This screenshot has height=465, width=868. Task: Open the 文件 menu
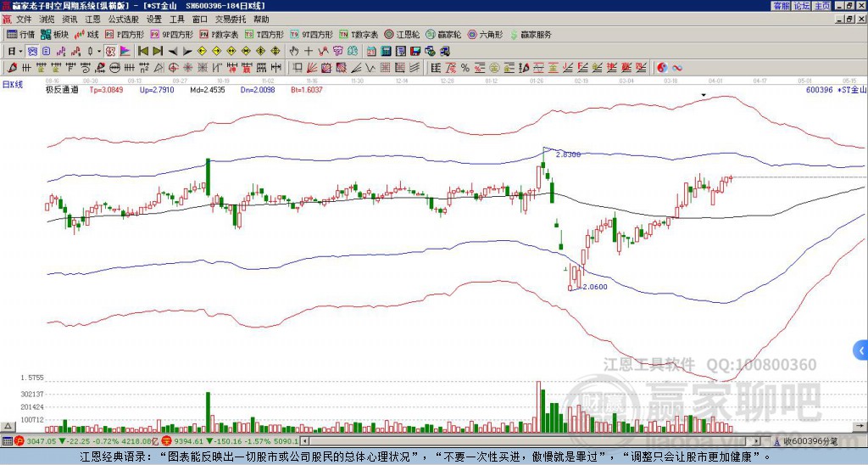coord(24,20)
